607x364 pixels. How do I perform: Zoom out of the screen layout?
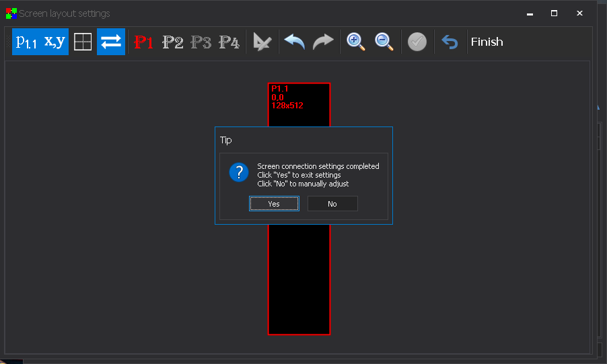click(x=384, y=42)
